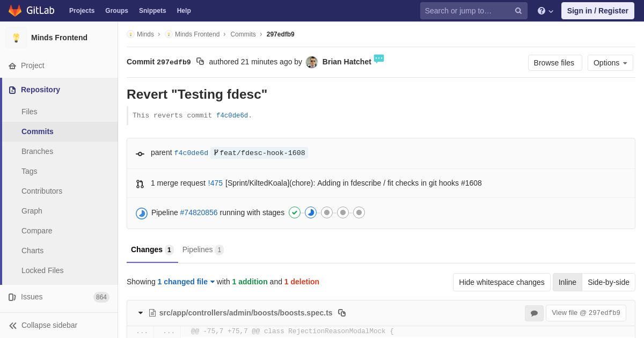Select the Inline diff view
644x338 pixels.
[x=567, y=282]
